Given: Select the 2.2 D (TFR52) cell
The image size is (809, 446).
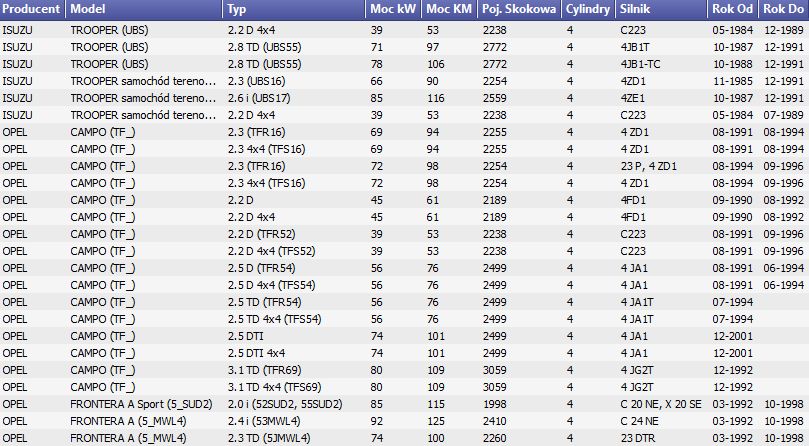Looking at the screenshot, I should [x=262, y=234].
